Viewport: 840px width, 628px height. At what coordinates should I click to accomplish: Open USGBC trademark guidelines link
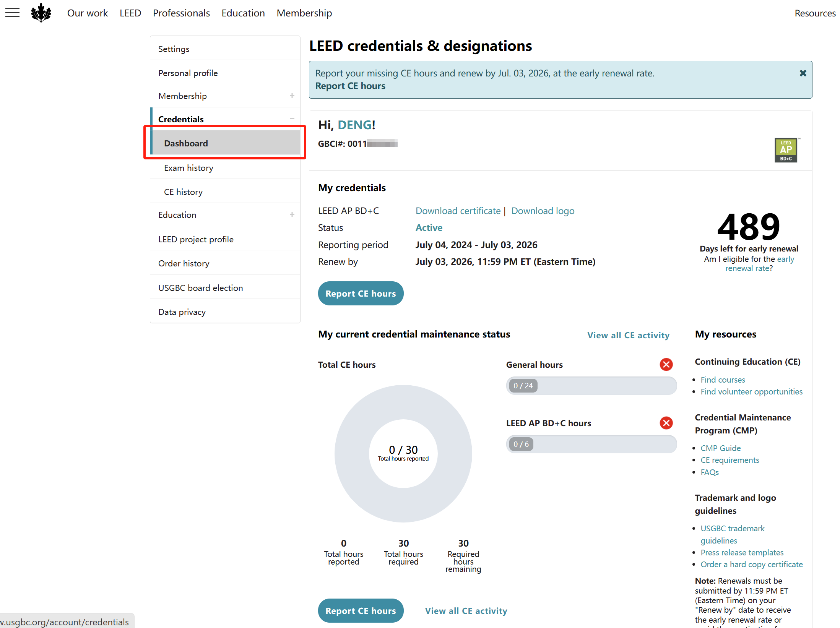(733, 535)
